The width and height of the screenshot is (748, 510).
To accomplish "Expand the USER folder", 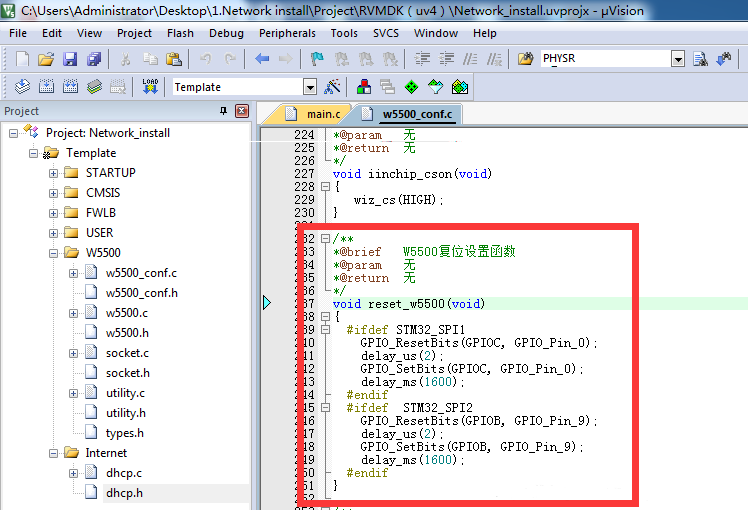I will pos(53,233).
